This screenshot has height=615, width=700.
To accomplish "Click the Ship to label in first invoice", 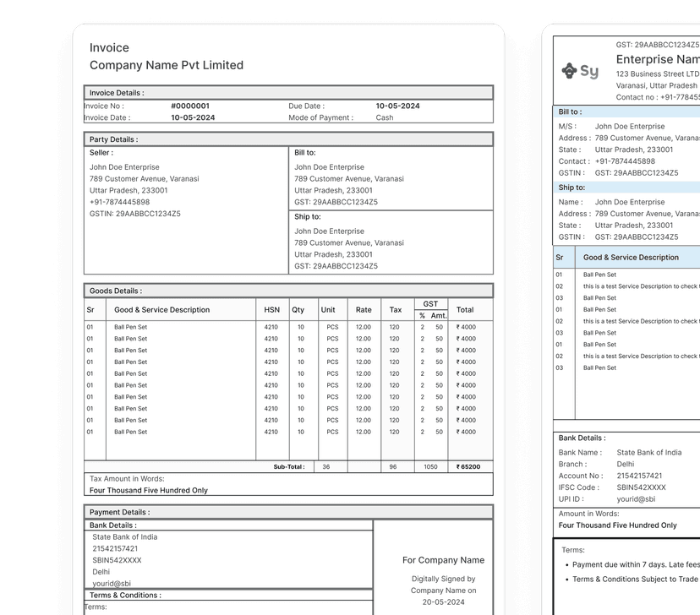I will [x=308, y=217].
